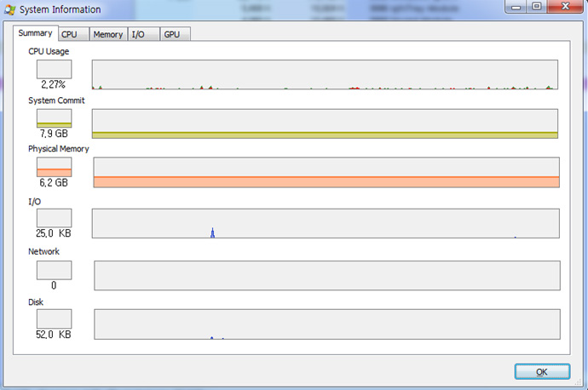
Task: Click the Network small gauge box
Action: [54, 270]
